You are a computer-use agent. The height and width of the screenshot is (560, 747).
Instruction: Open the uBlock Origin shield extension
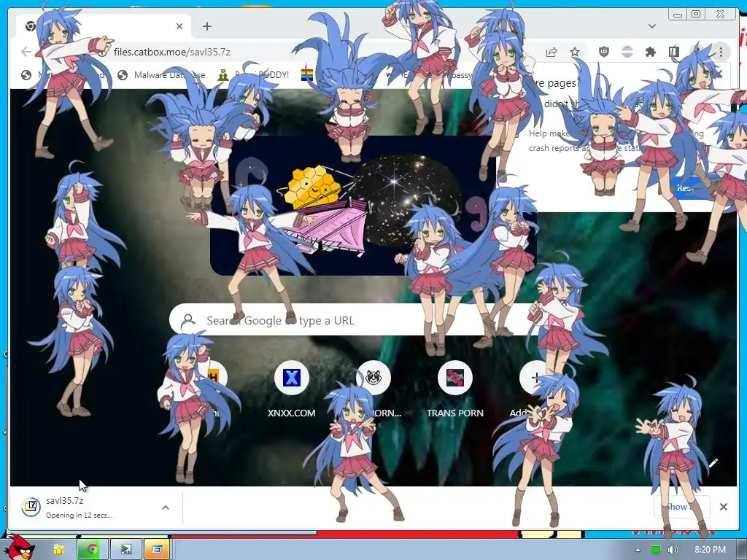603,52
